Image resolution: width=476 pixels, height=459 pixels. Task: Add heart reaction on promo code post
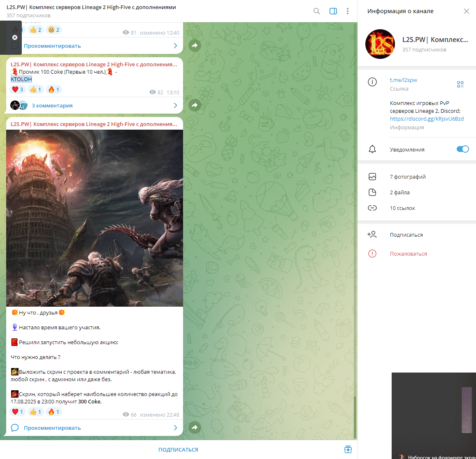[18, 89]
